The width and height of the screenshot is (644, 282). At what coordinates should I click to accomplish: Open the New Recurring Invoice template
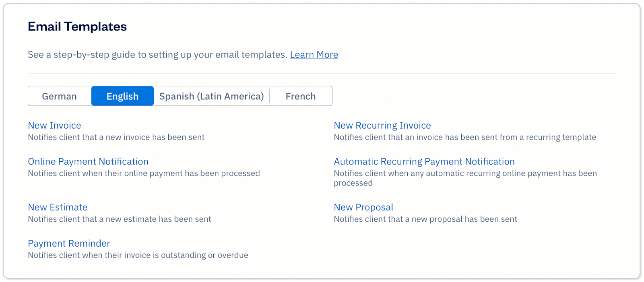click(x=382, y=126)
